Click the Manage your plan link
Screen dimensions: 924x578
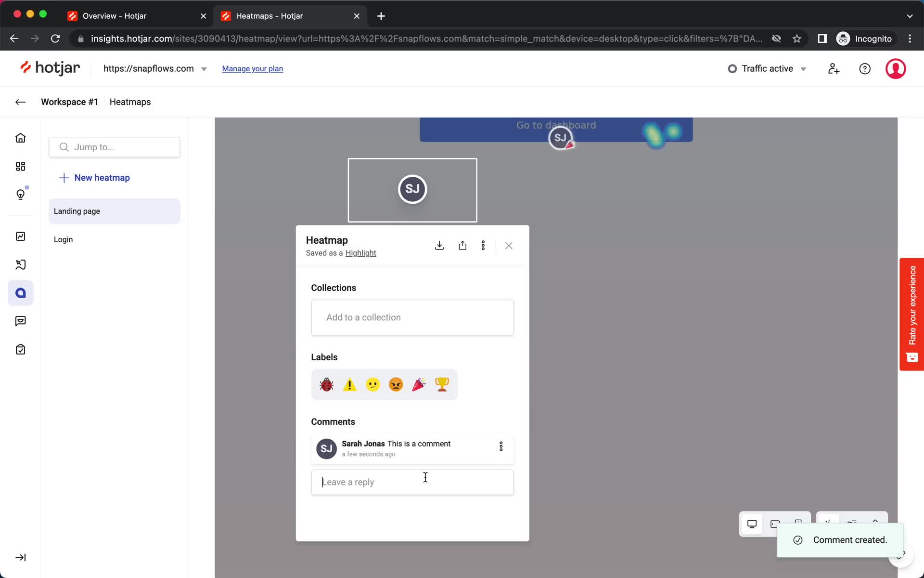tap(252, 68)
